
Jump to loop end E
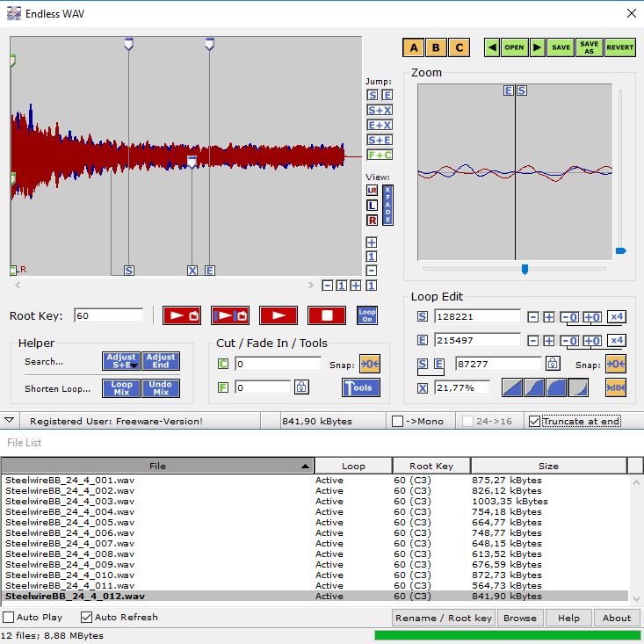387,95
